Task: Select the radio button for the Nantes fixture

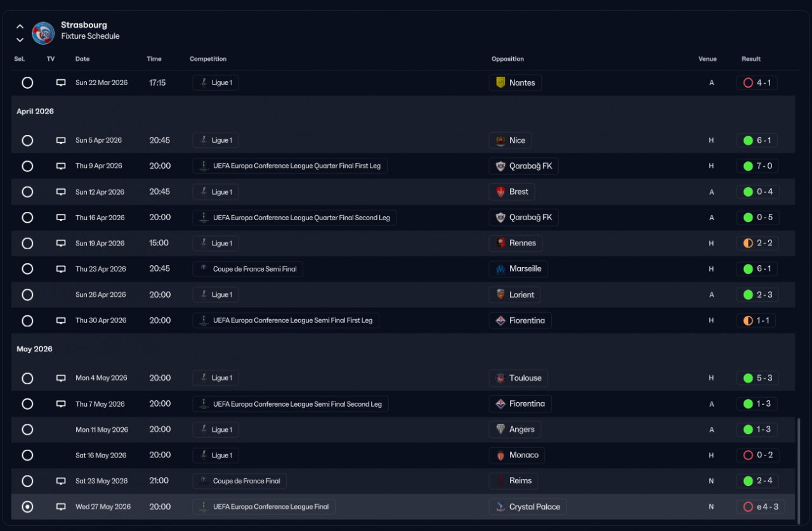Action: click(x=27, y=82)
